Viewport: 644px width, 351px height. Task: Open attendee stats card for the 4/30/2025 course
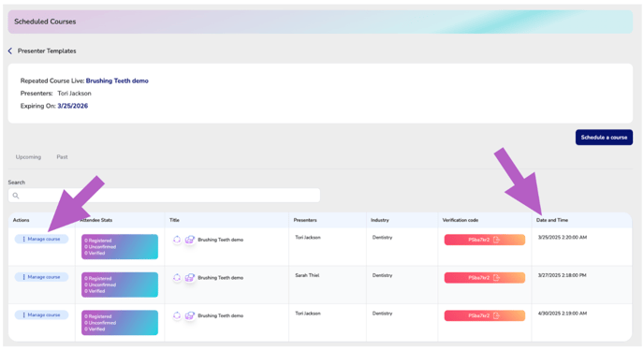point(120,323)
